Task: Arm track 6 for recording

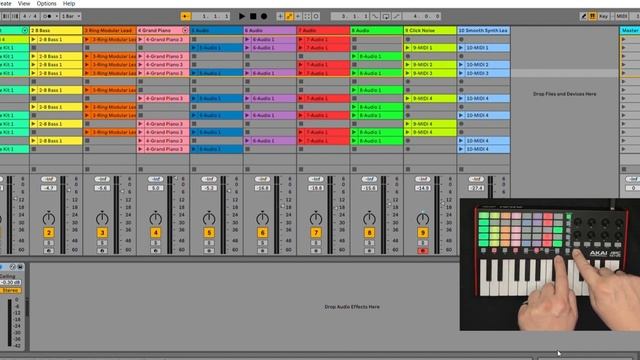Action: coord(262,251)
